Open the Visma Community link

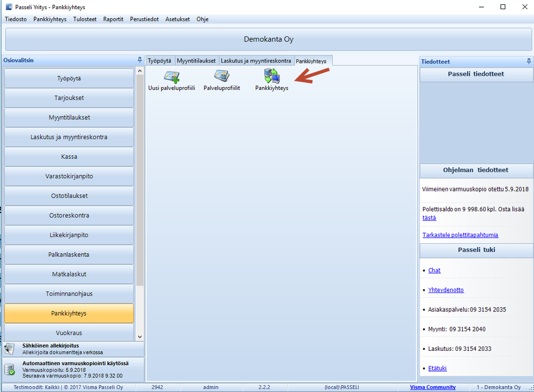[x=432, y=387]
